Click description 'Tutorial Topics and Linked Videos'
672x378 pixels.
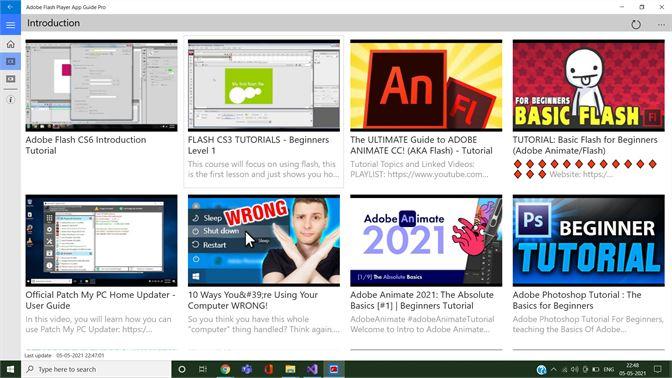point(419,169)
